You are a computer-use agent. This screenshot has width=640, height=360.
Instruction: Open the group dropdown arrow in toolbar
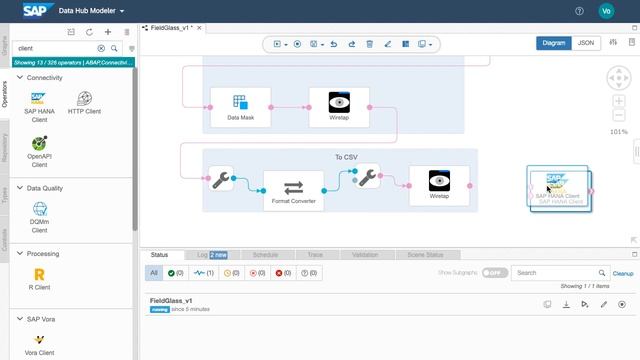(430, 44)
